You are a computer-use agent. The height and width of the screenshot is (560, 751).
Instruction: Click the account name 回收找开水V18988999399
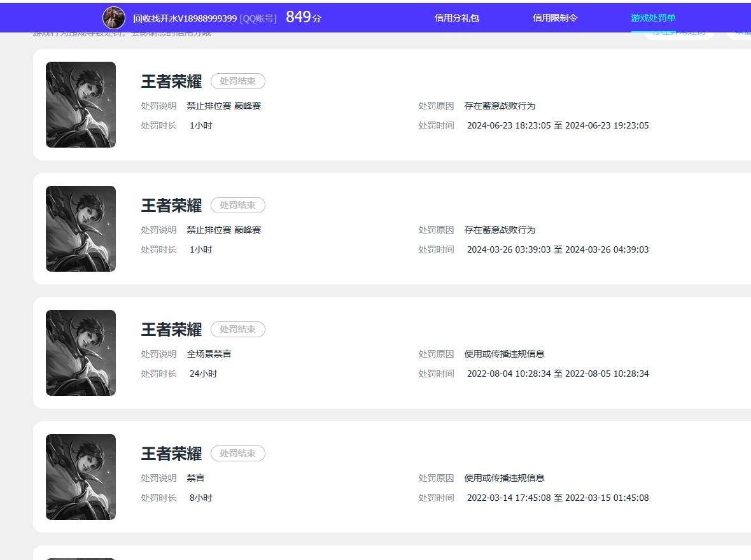pyautogui.click(x=185, y=18)
